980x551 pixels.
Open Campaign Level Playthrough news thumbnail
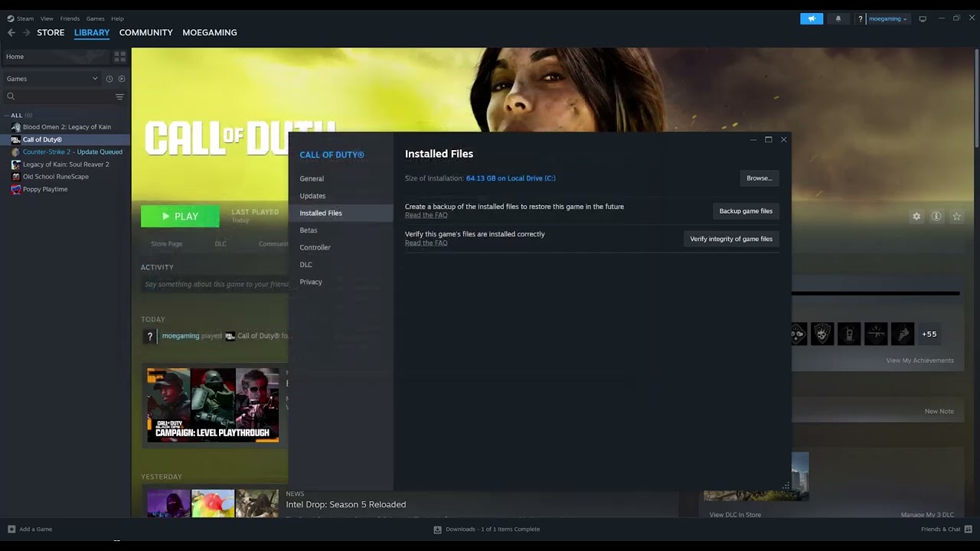(x=213, y=405)
